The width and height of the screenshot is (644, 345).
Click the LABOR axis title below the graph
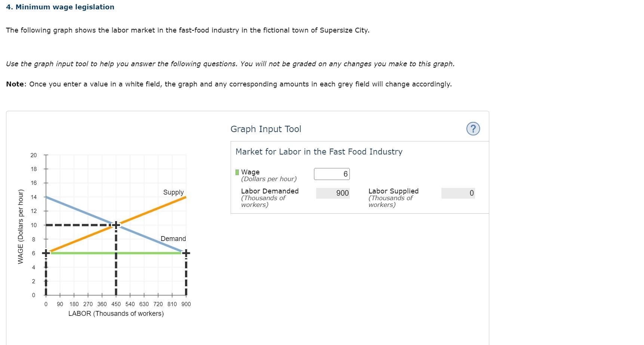point(116,314)
